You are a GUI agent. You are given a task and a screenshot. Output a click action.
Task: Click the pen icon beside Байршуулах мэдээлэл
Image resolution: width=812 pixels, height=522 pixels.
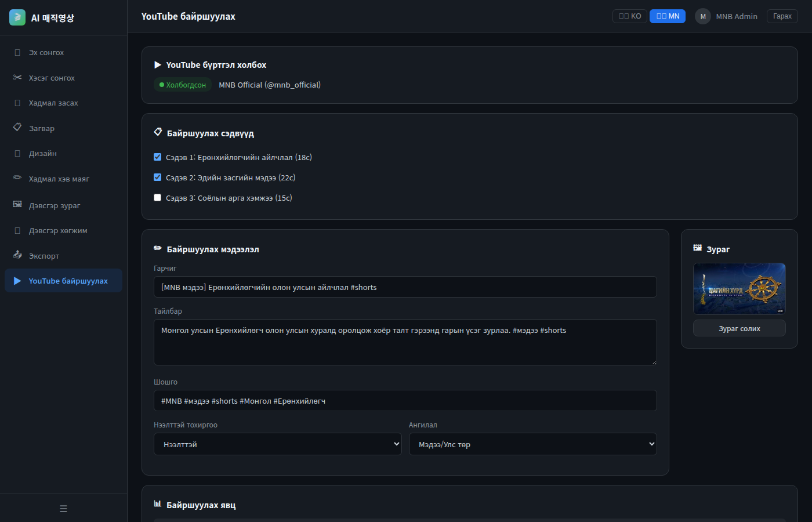click(x=158, y=248)
